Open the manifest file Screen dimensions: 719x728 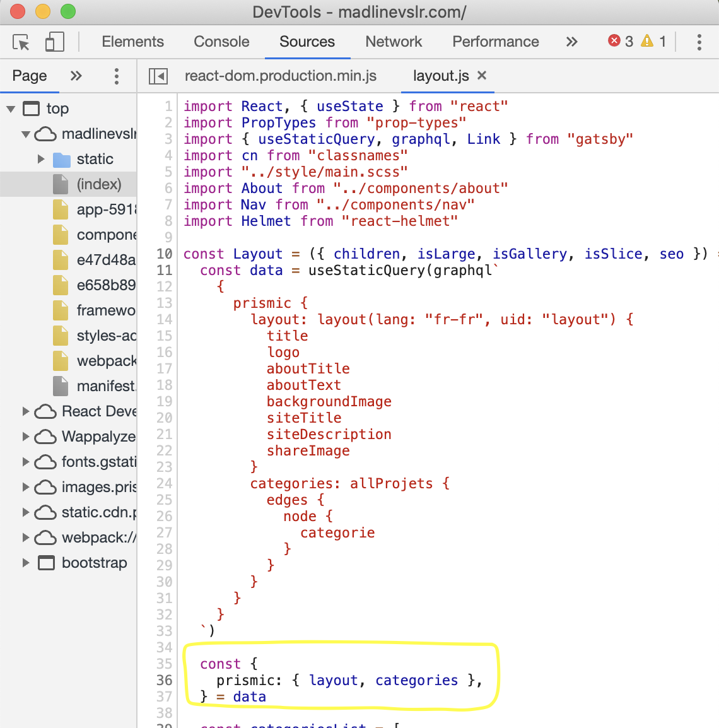click(107, 386)
